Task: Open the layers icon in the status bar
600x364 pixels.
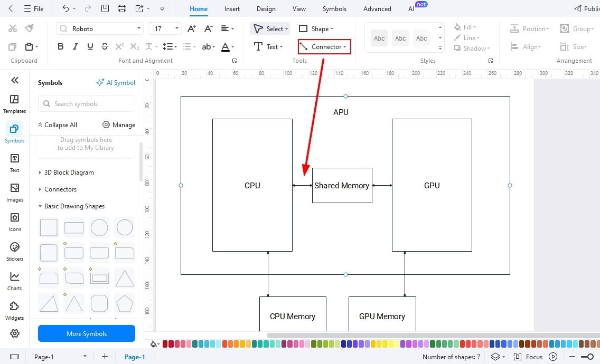Action: tap(495, 357)
